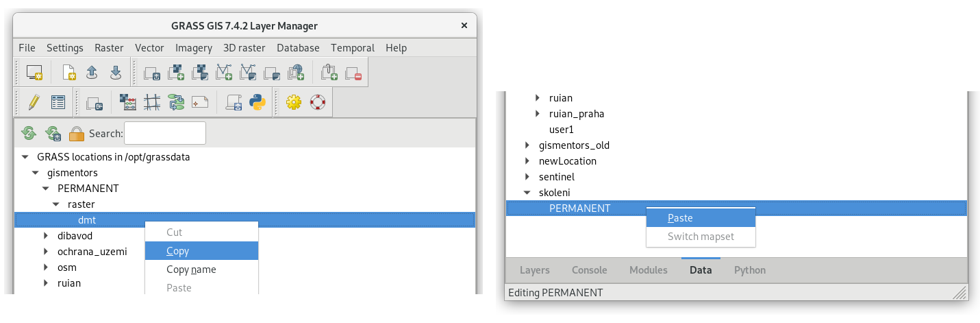Create a new workspace
The height and width of the screenshot is (323, 980).
click(x=69, y=73)
